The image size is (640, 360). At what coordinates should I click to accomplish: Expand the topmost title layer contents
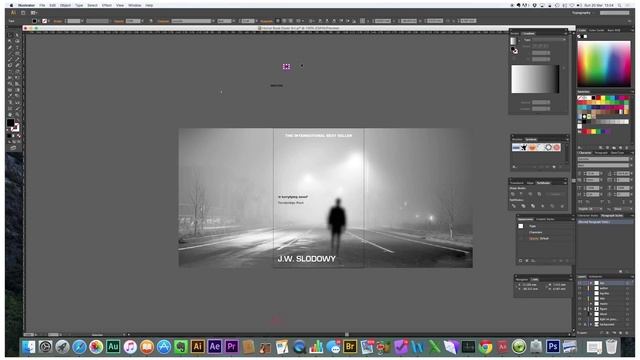[591, 283]
